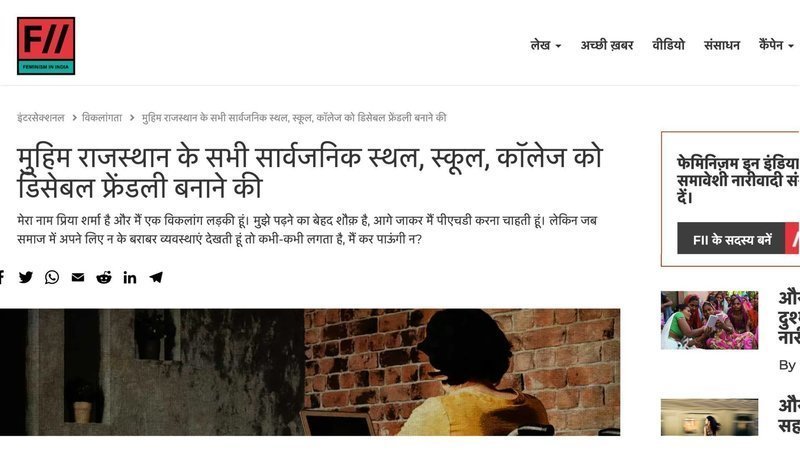Open the blurred train sidebar article thumbnail

(x=709, y=417)
